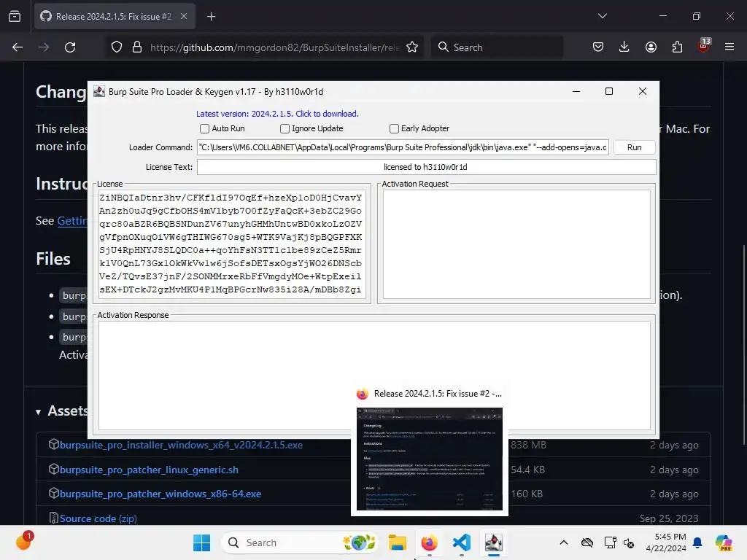
Task: Download Source code (zip)
Action: click(98, 518)
